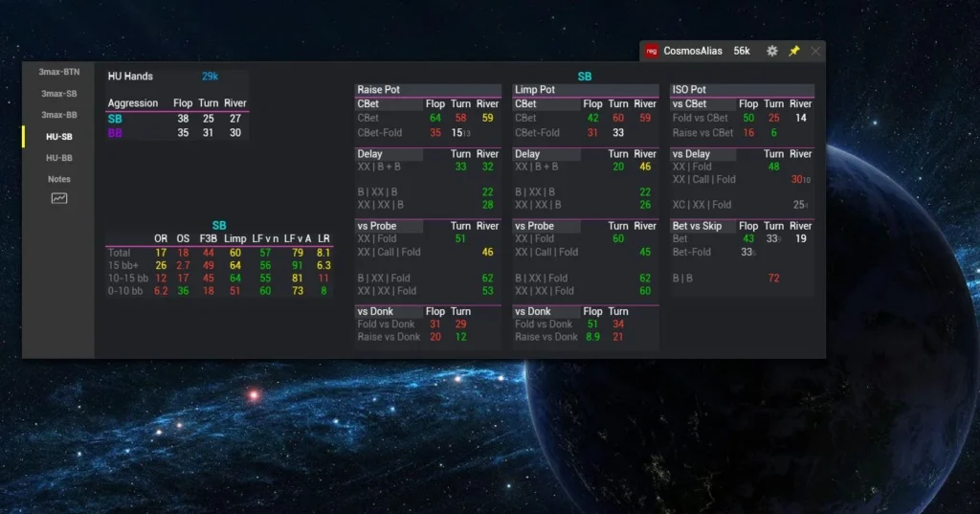The height and width of the screenshot is (514, 980).
Task: Click Raise Pot CBet-Fold Flop value 35
Action: [435, 132]
